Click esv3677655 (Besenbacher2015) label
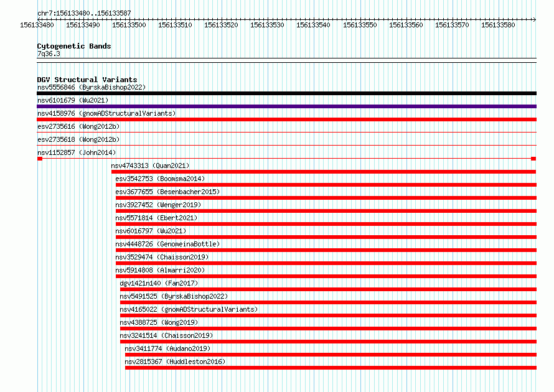554x392 pixels. 167,192
